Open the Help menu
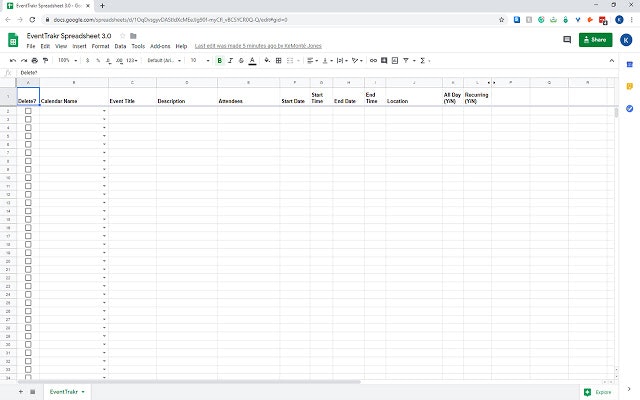 [181, 46]
